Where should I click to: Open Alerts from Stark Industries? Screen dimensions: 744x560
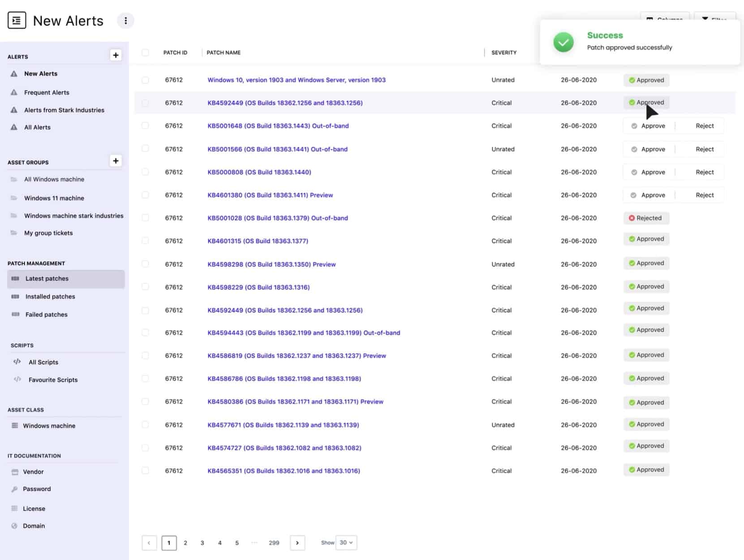pyautogui.click(x=64, y=110)
